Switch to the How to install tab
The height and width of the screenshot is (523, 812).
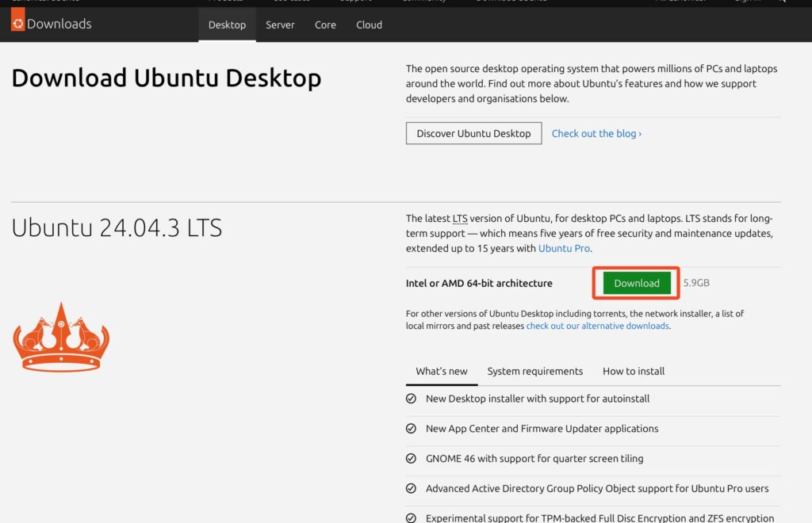634,371
